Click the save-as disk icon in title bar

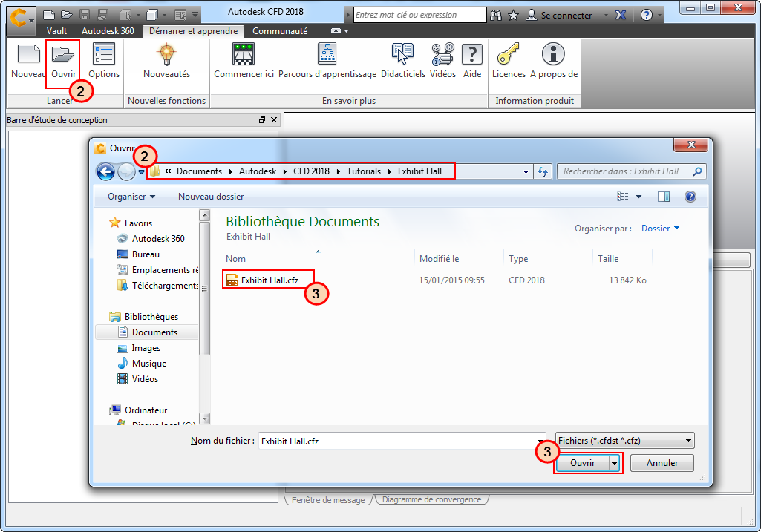[x=102, y=15]
